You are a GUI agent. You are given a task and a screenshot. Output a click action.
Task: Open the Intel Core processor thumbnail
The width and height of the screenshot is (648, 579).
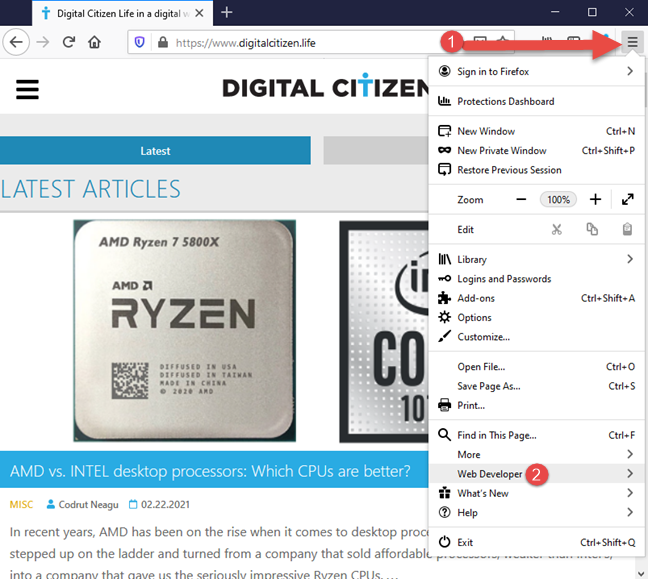[x=384, y=331]
